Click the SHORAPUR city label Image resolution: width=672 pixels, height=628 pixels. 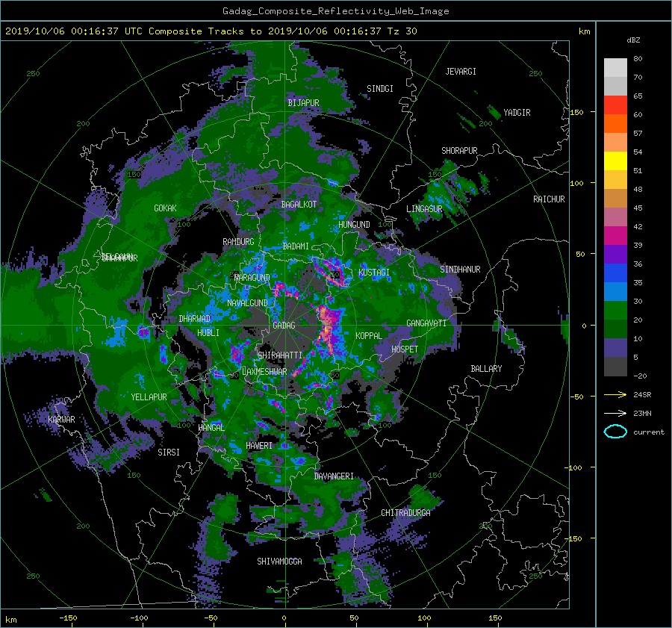(x=459, y=151)
